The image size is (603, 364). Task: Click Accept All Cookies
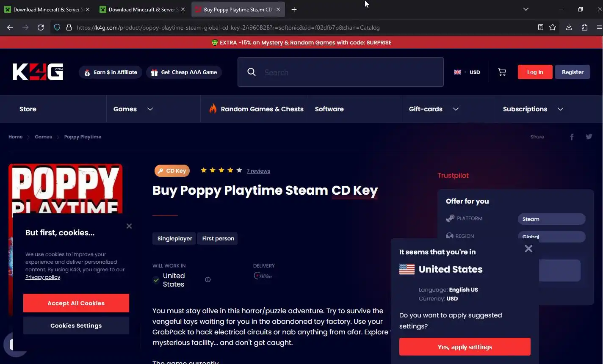tap(76, 303)
